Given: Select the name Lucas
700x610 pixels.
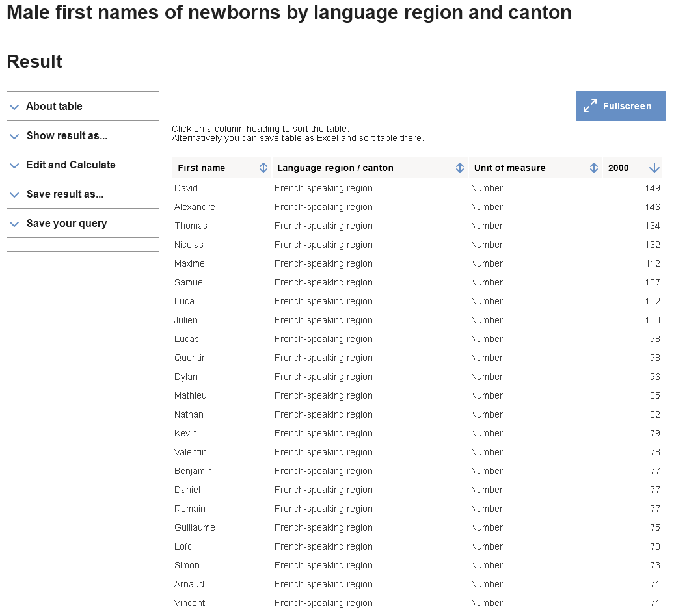Looking at the screenshot, I should coord(187,339).
